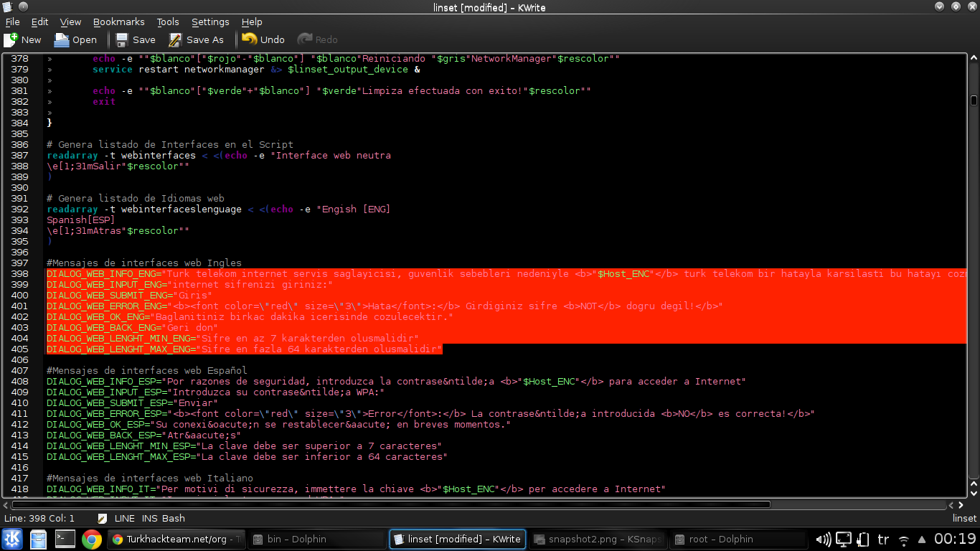Image resolution: width=980 pixels, height=551 pixels.
Task: Click the Line 398 Col 1 position indicator
Action: (x=39, y=518)
